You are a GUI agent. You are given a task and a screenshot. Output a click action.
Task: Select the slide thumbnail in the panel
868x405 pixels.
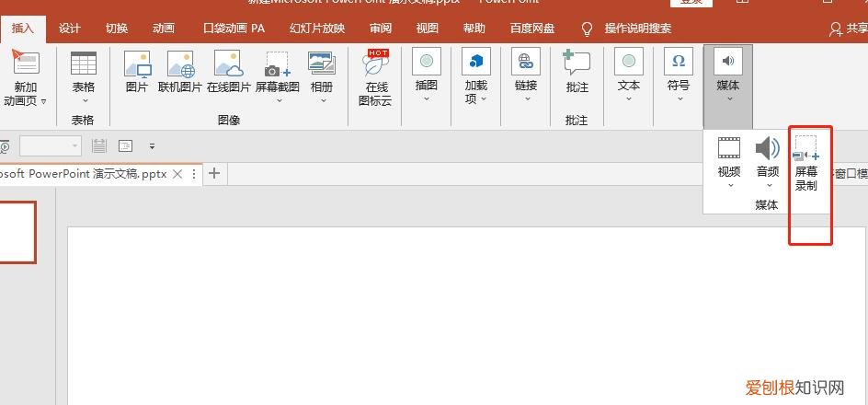(x=17, y=232)
